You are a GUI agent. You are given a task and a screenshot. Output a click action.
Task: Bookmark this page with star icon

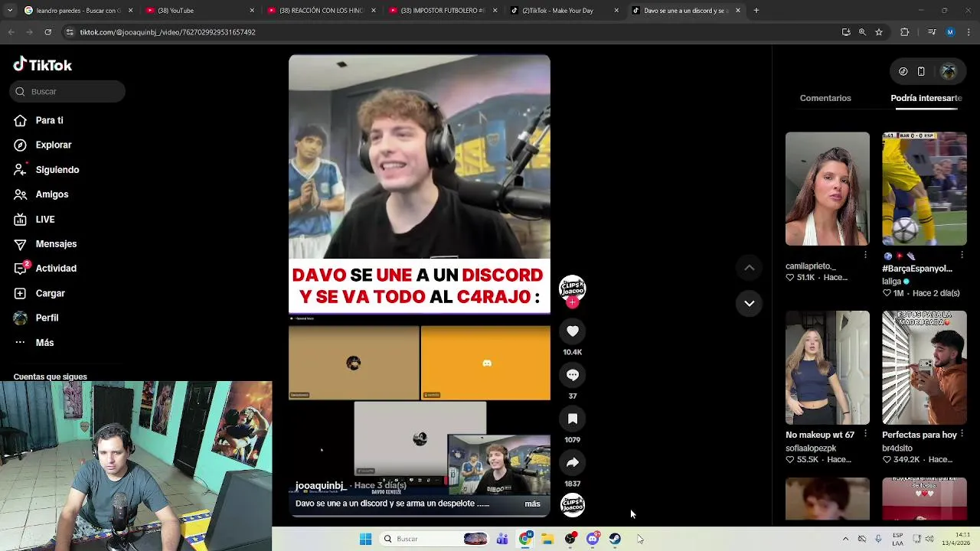879,32
